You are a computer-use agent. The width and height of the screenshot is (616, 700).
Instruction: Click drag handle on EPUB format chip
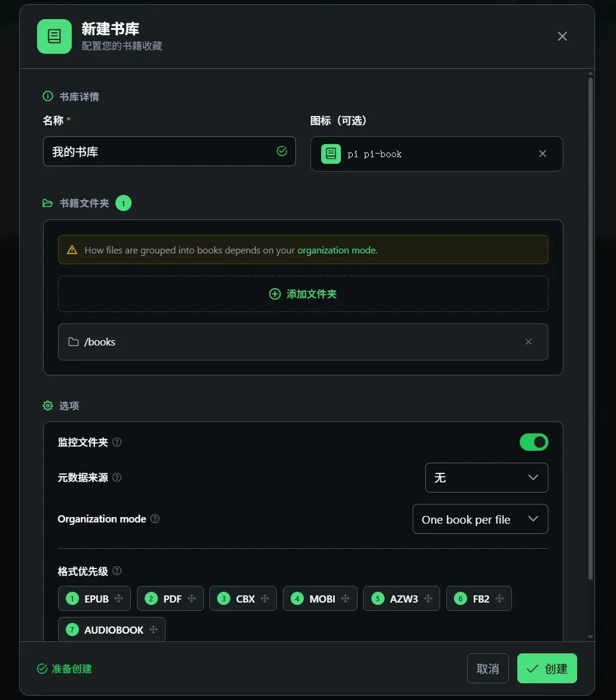(x=119, y=598)
